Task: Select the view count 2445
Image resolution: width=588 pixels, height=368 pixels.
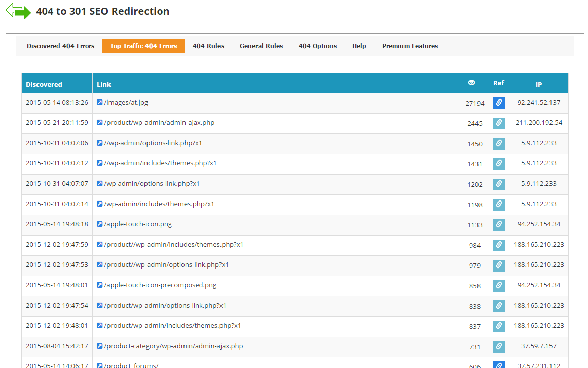Action: click(x=475, y=123)
